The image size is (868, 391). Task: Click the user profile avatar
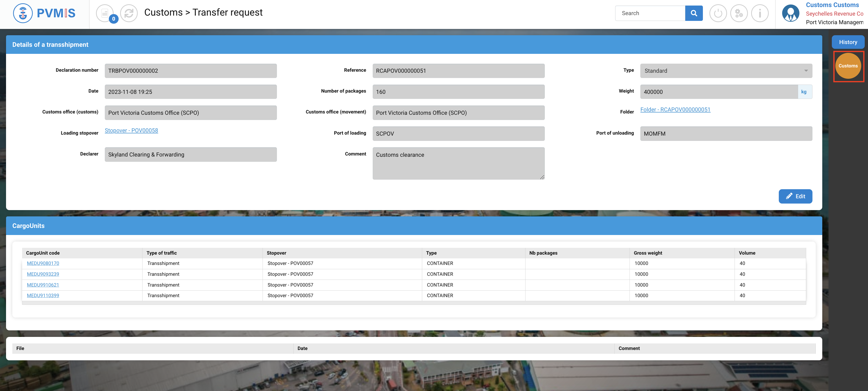coord(790,13)
